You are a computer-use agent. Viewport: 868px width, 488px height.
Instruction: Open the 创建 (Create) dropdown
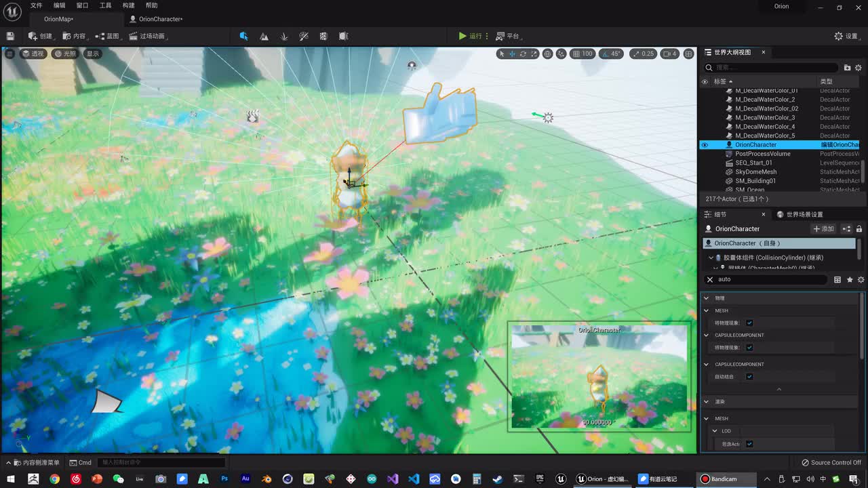[41, 36]
